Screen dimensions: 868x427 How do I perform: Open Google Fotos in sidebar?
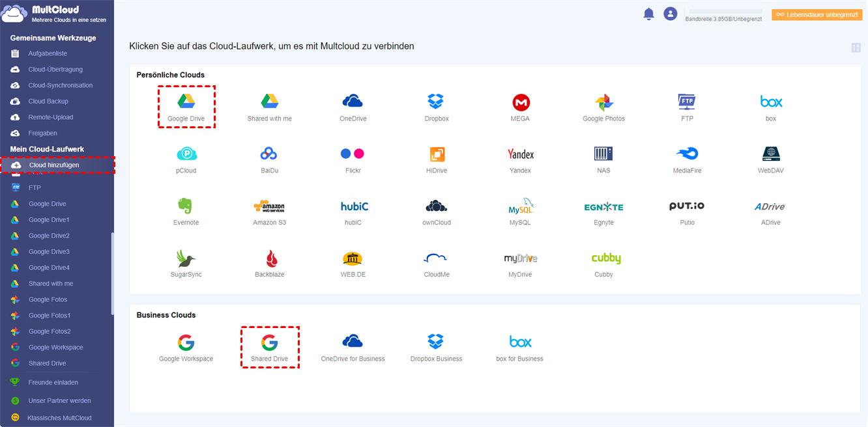[48, 299]
